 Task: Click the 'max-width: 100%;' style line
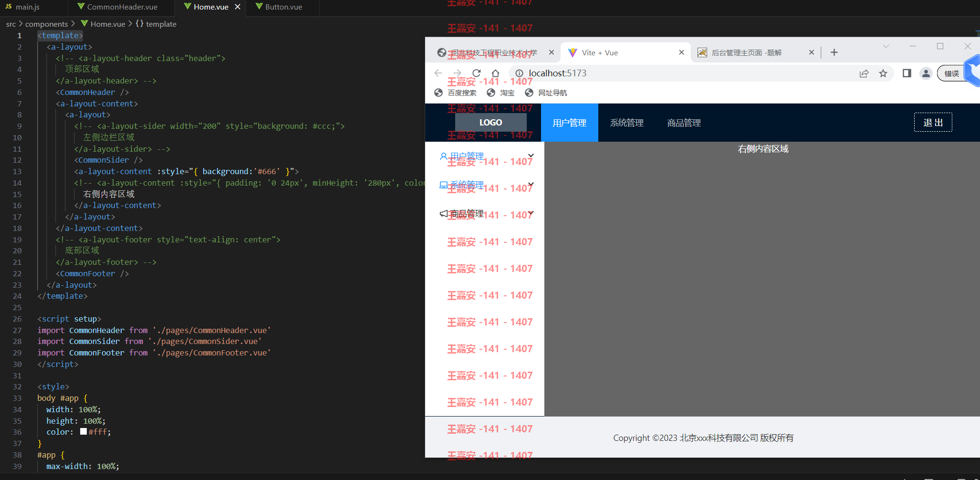point(83,466)
